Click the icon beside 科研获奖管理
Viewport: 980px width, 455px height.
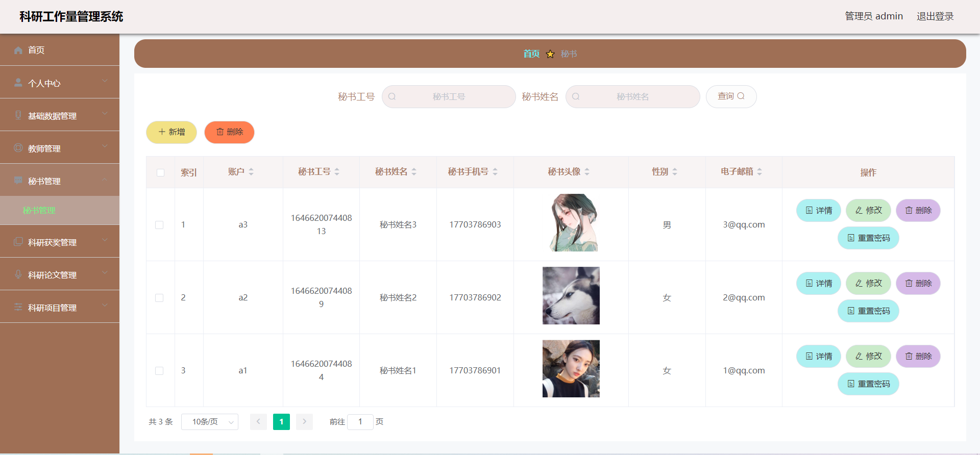pos(18,241)
